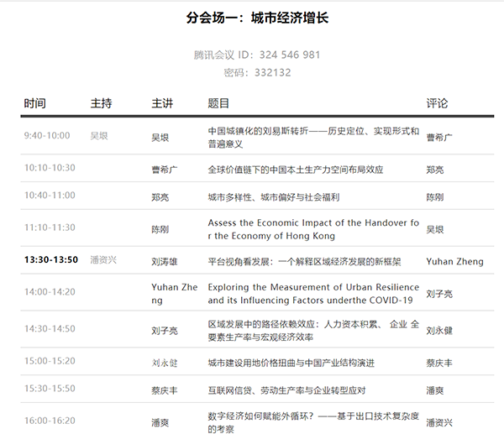Open the 全球价值链下的中国本土生产力空间布局效应 title
Image resolution: width=504 pixels, height=434 pixels.
pos(295,169)
